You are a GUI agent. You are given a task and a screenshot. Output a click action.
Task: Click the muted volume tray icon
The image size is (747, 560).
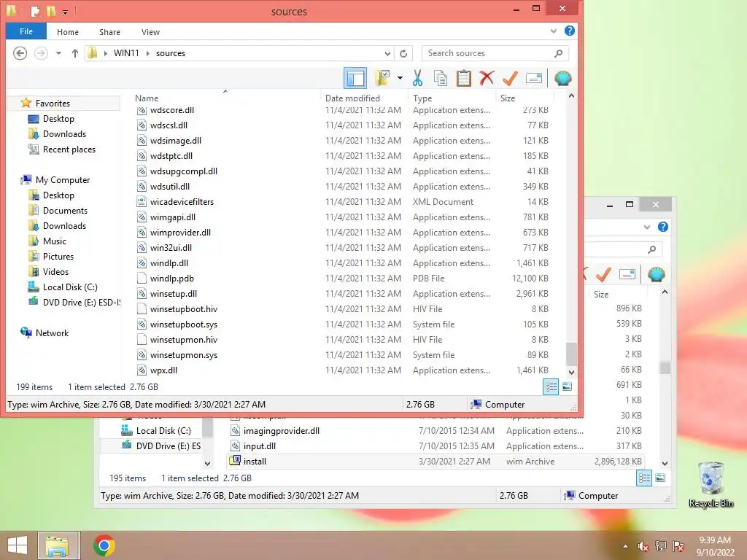coord(643,546)
